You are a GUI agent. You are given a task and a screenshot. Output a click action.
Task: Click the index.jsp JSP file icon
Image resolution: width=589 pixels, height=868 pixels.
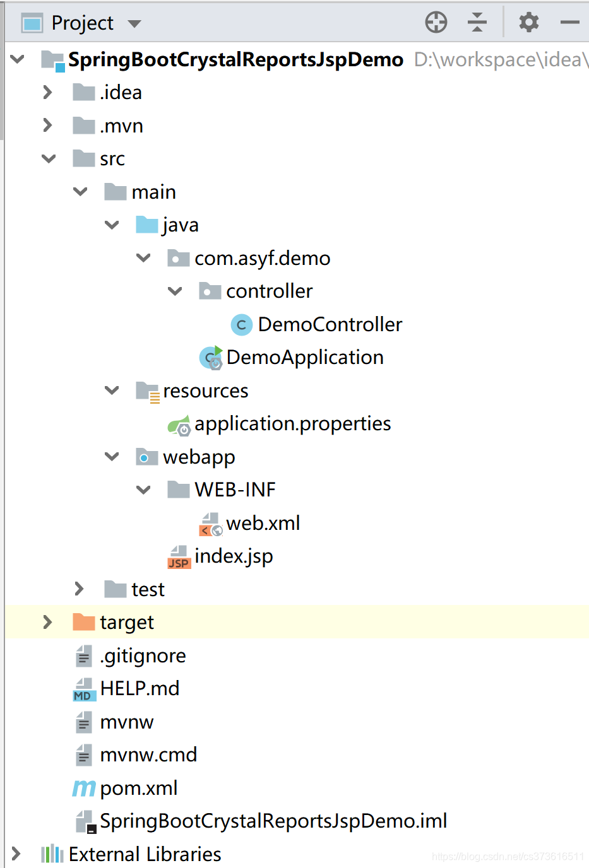coord(179,557)
